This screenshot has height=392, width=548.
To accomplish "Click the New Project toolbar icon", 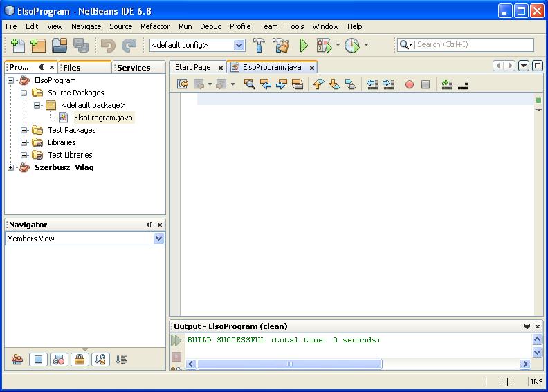I will coord(38,46).
